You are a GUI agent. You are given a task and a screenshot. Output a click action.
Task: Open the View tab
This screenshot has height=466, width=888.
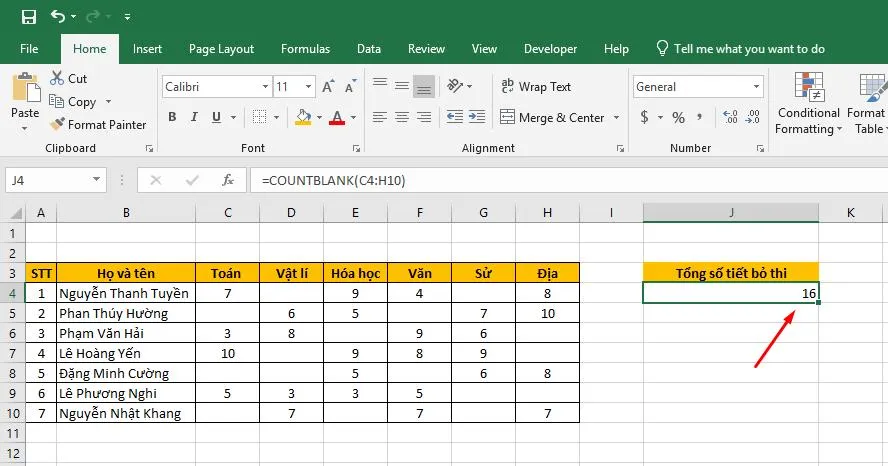484,49
